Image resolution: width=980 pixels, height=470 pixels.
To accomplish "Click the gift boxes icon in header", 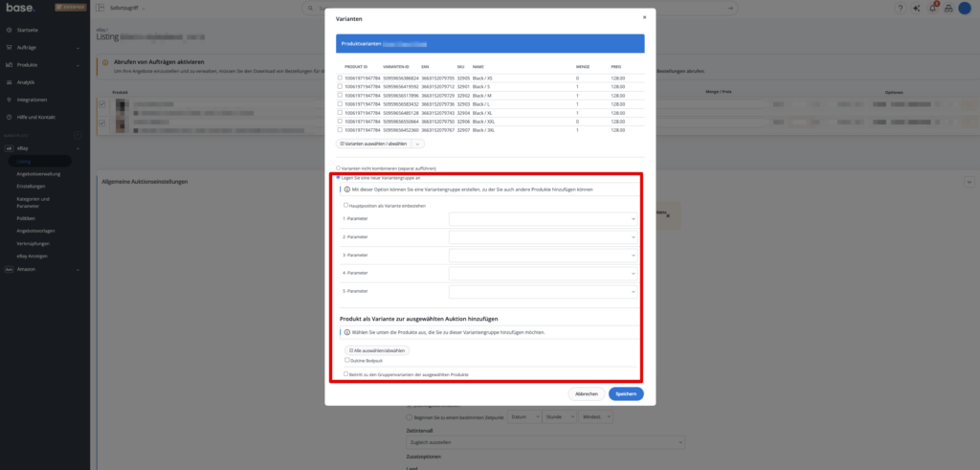I will (948, 8).
